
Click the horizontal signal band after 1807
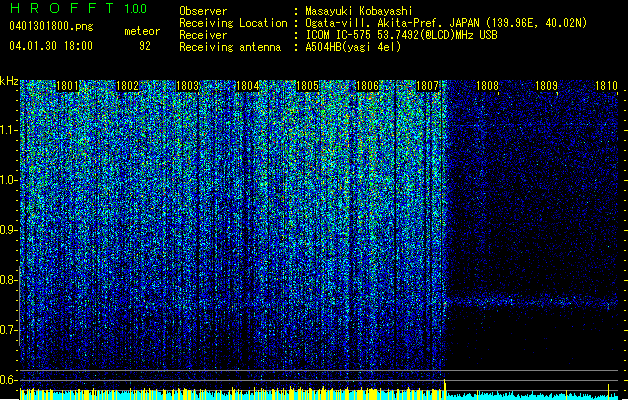click(532, 302)
